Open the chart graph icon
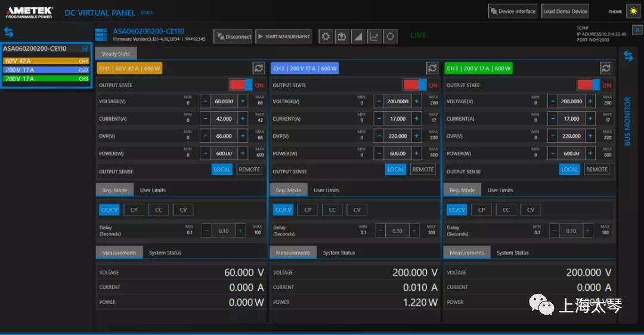 (x=374, y=36)
